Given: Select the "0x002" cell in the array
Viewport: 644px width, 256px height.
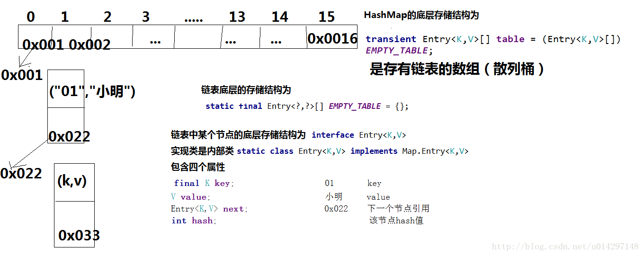Looking at the screenshot, I should point(89,44).
